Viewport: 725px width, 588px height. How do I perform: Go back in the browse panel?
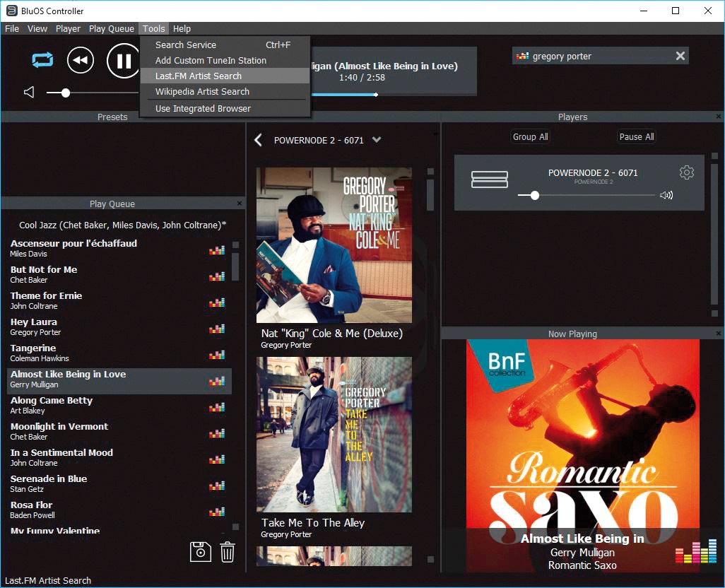point(258,140)
